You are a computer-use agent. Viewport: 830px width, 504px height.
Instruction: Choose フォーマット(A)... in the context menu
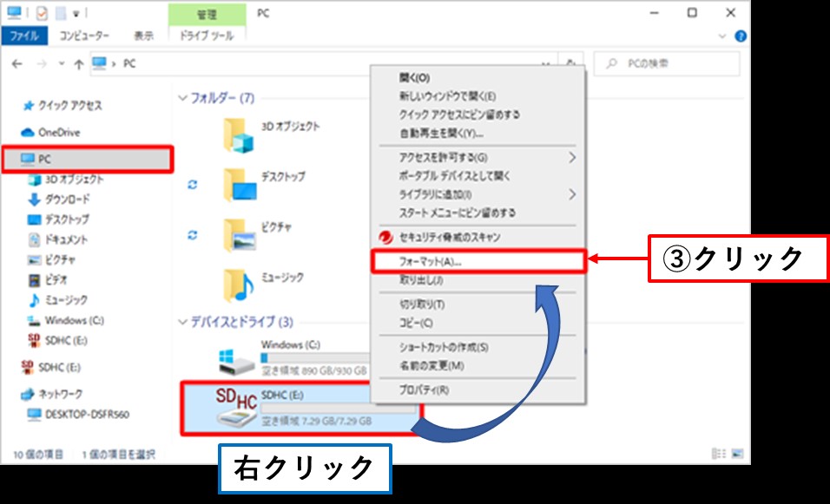click(x=478, y=261)
